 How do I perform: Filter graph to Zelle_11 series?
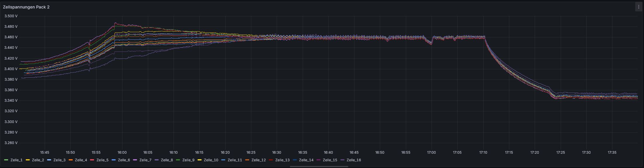(235, 160)
